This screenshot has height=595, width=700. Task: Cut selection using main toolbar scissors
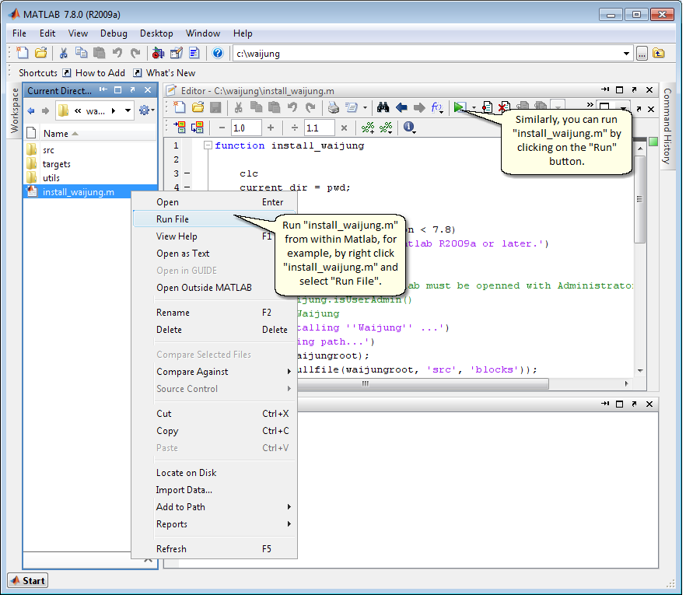coord(64,53)
